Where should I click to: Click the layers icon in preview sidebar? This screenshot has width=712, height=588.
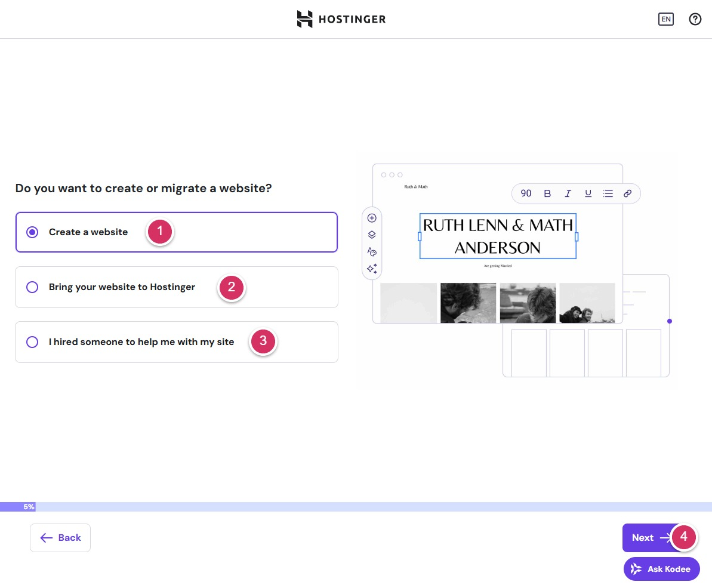pyautogui.click(x=372, y=235)
